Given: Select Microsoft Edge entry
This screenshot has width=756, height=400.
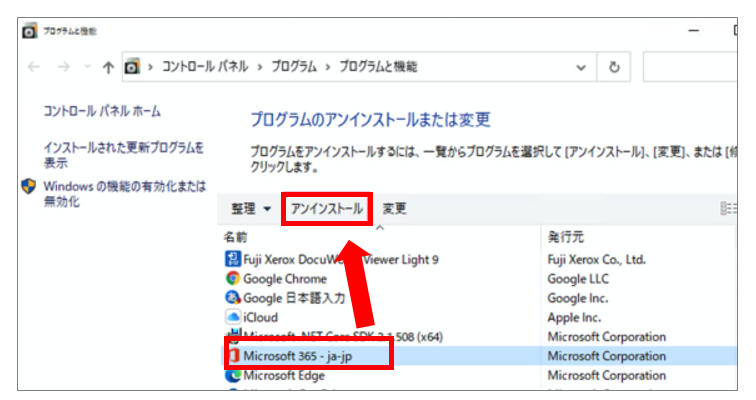Looking at the screenshot, I should [x=284, y=375].
